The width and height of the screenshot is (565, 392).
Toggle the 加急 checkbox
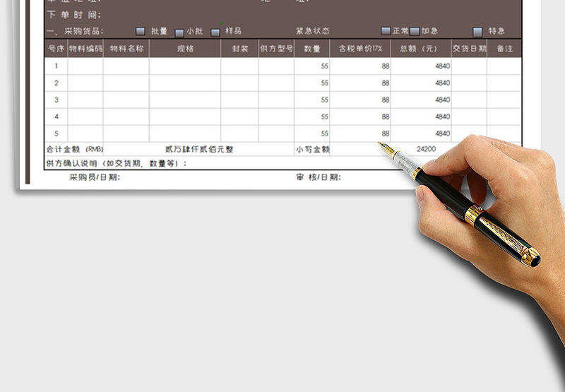(415, 32)
